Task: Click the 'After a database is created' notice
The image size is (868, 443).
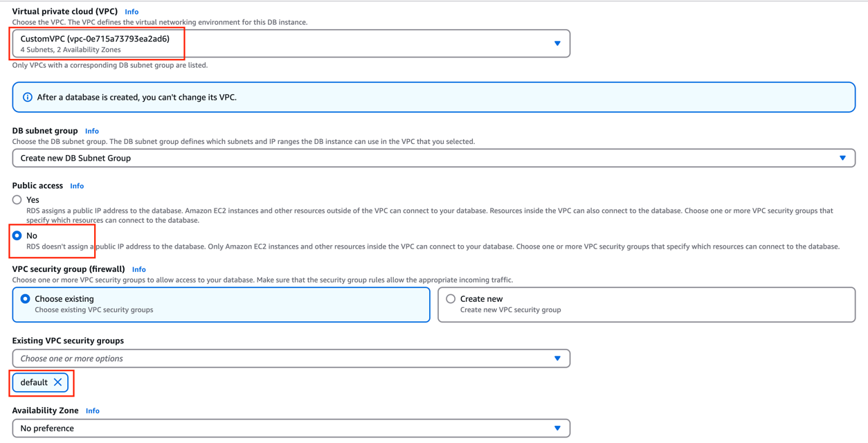Action: 433,98
